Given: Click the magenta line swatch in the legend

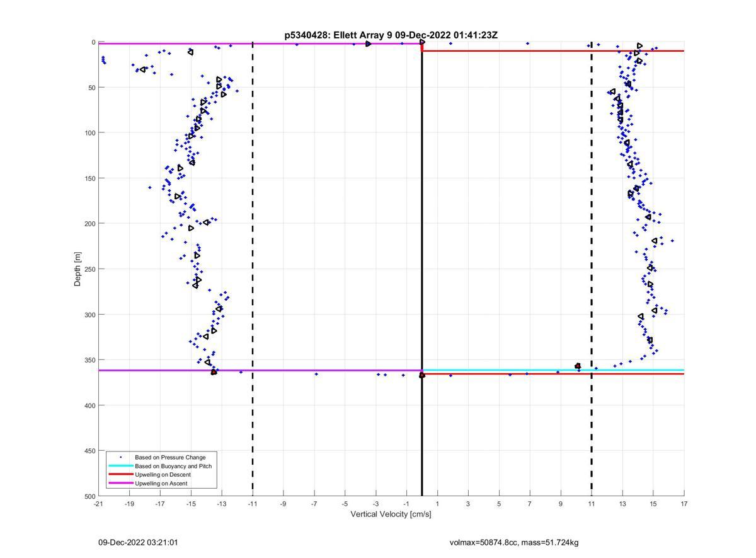Looking at the screenshot, I should tap(121, 483).
